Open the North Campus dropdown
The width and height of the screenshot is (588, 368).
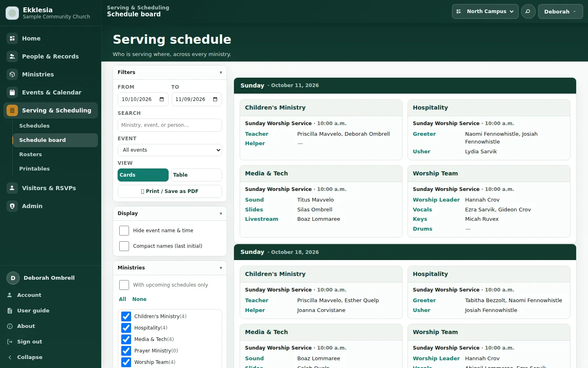(x=485, y=11)
